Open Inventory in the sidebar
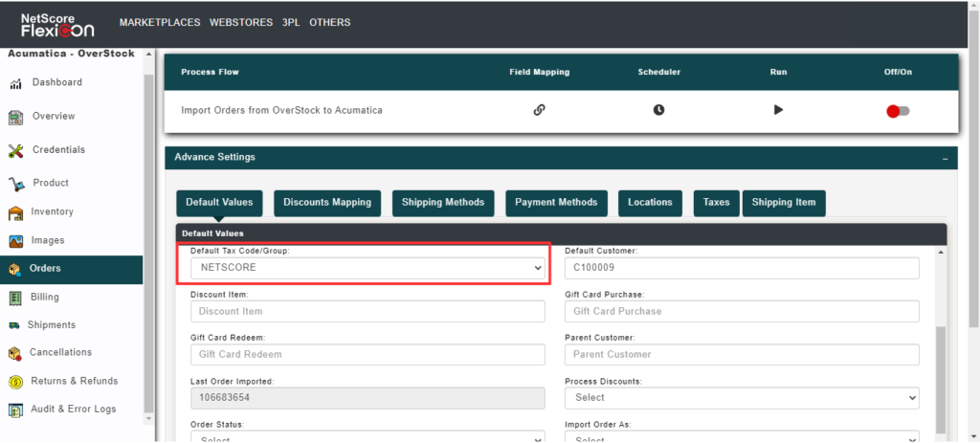This screenshot has height=443, width=980. click(52, 211)
